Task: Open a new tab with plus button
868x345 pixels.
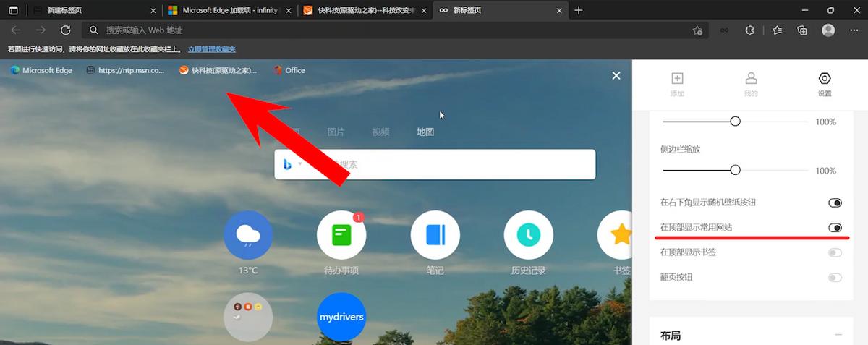Action: coord(579,10)
